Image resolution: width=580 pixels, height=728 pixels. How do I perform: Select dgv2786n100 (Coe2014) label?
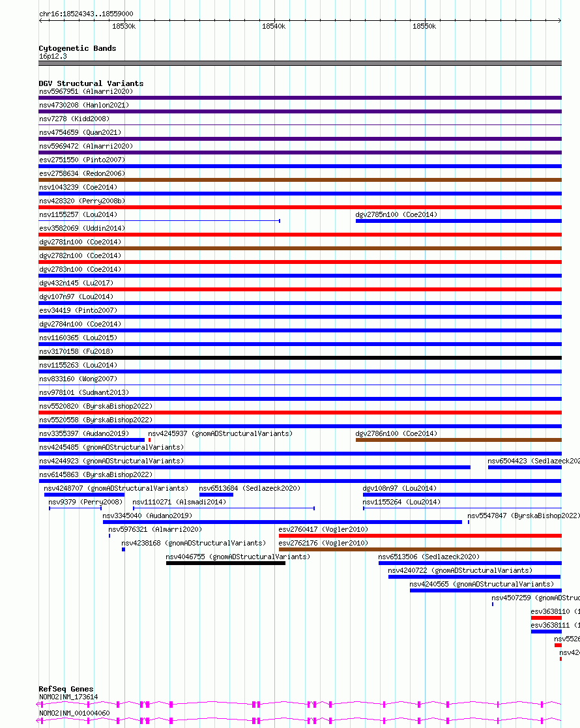click(x=396, y=433)
